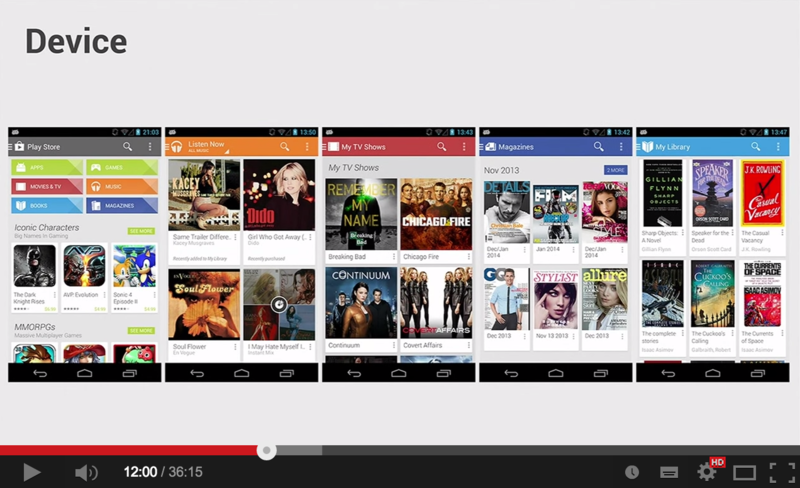
Task: Open the GQ Dec 2013 issue
Action: [507, 299]
